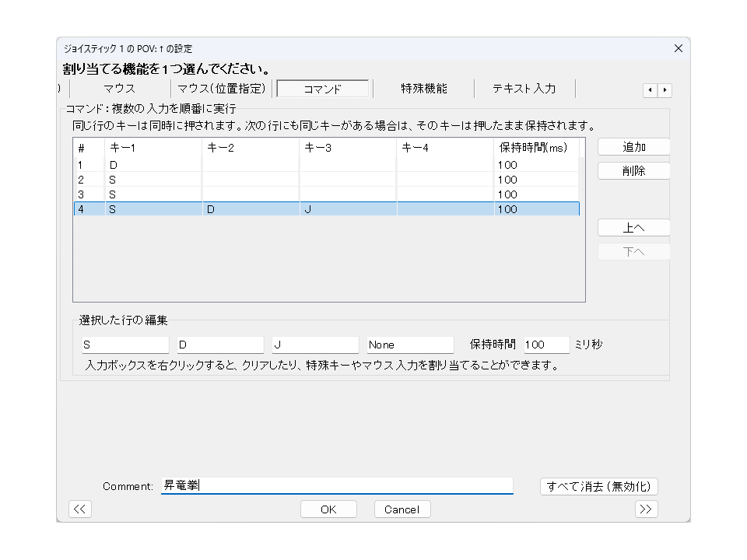Click the disabled 下へ button

coord(633,252)
